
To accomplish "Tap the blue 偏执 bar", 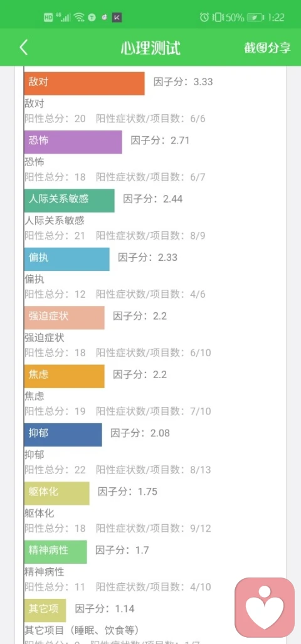I will tap(66, 259).
